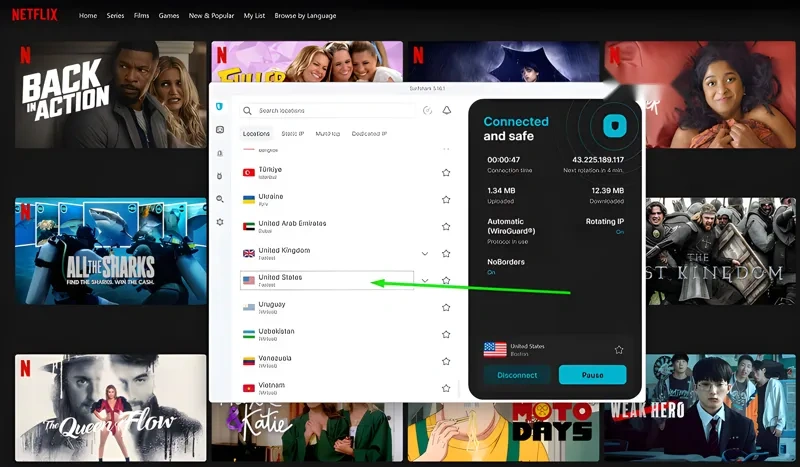Screen dimensions: 800x467
Task: Favorite United Arab Emirates with its star
Action: tap(446, 227)
